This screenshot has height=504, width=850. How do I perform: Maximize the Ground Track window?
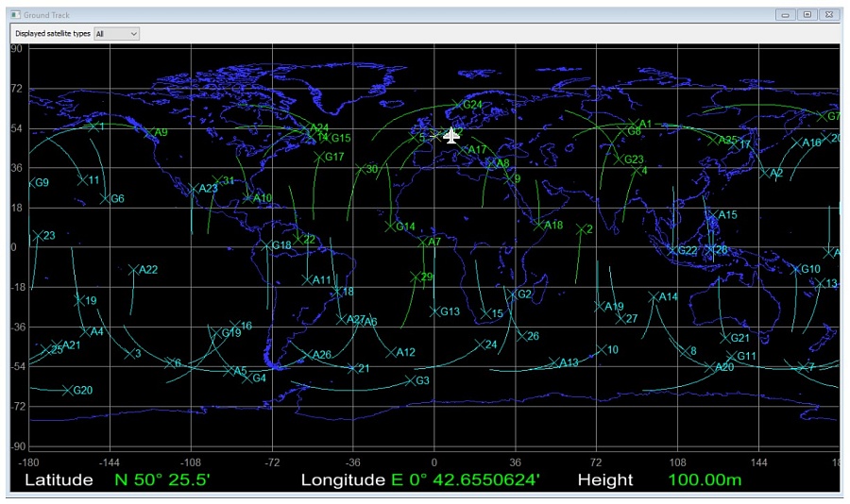pyautogui.click(x=807, y=15)
